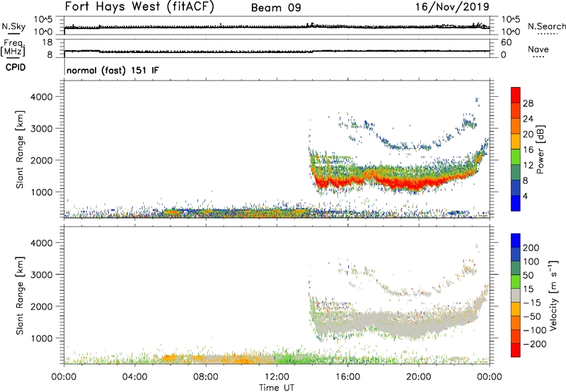566x392 pixels.
Task: Click the '04:00' time axis label
Action: click(x=134, y=377)
